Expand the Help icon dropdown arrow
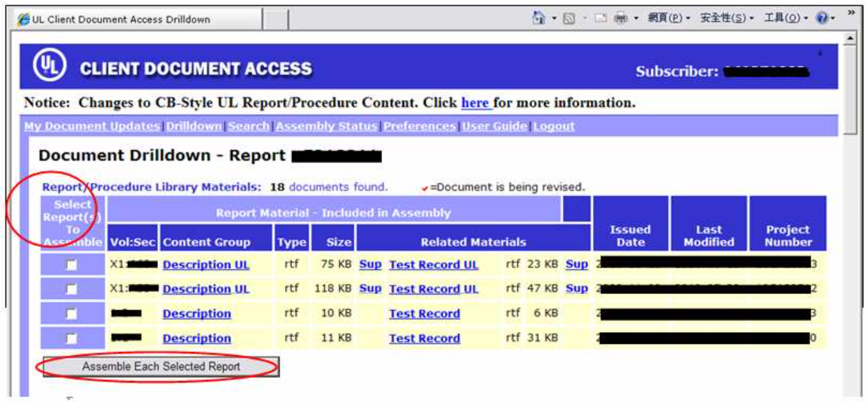The width and height of the screenshot is (868, 402). 832,19
